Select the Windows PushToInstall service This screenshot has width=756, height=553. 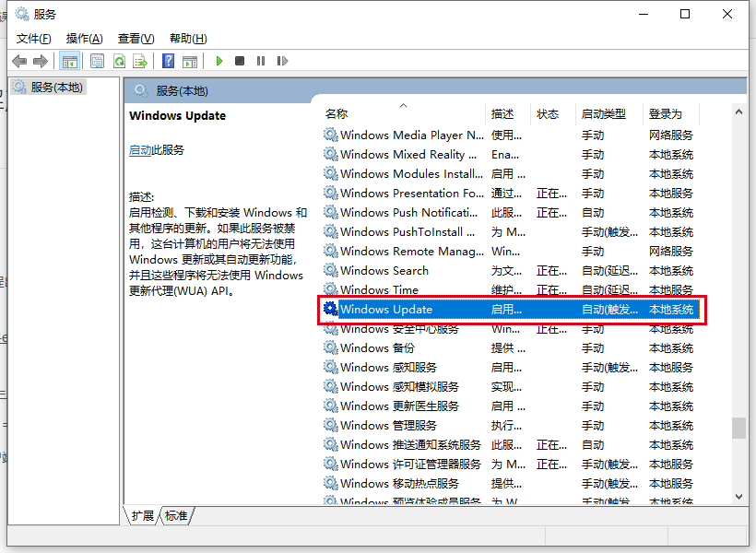[511, 232]
